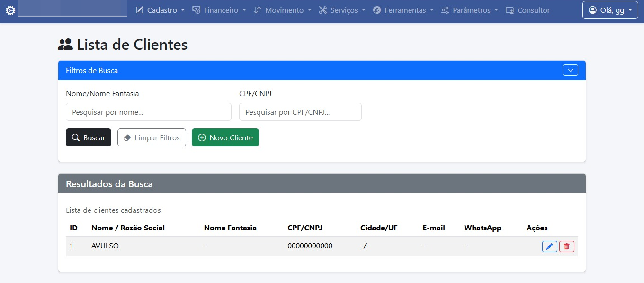
Task: Select the pencil icon to edit cliente AVULSO
Action: point(549,246)
